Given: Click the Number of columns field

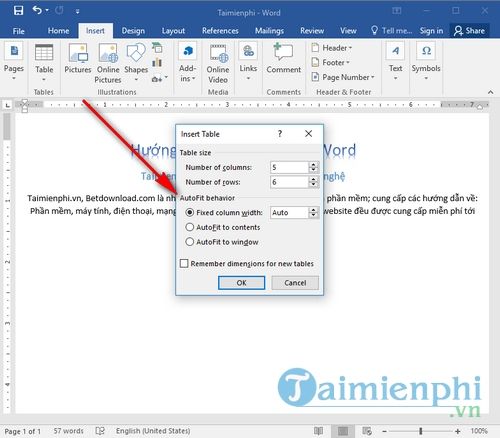Looking at the screenshot, I should (x=289, y=167).
